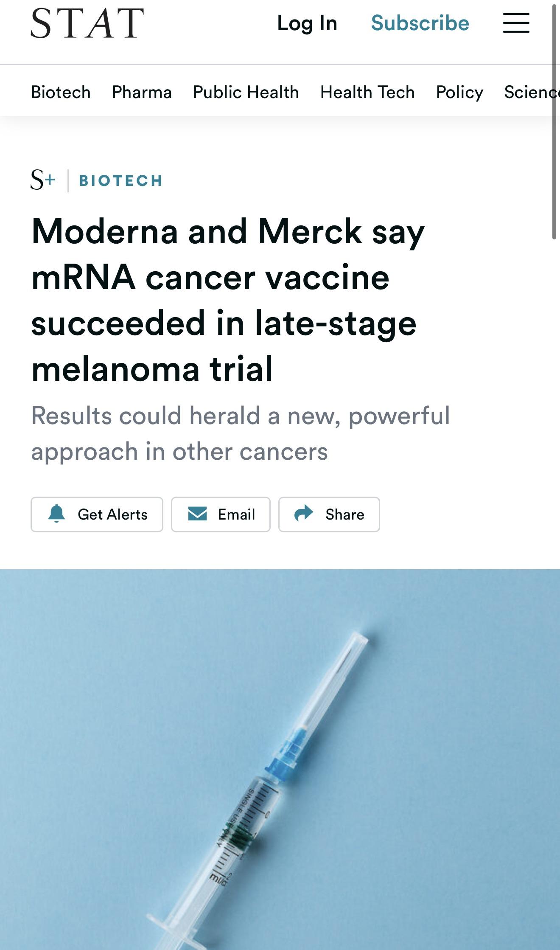The height and width of the screenshot is (950, 560).
Task: Navigate to the Policy section
Action: point(459,93)
